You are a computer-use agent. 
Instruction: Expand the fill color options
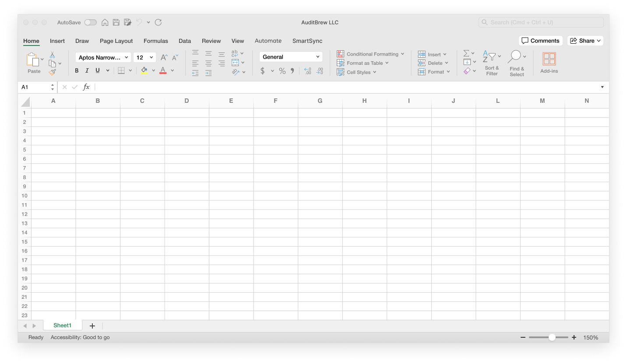tap(153, 70)
